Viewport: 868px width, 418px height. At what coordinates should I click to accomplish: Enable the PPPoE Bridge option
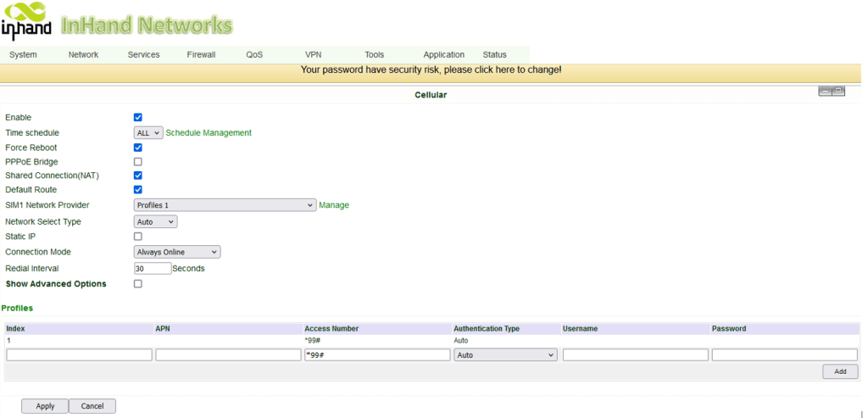click(x=138, y=162)
